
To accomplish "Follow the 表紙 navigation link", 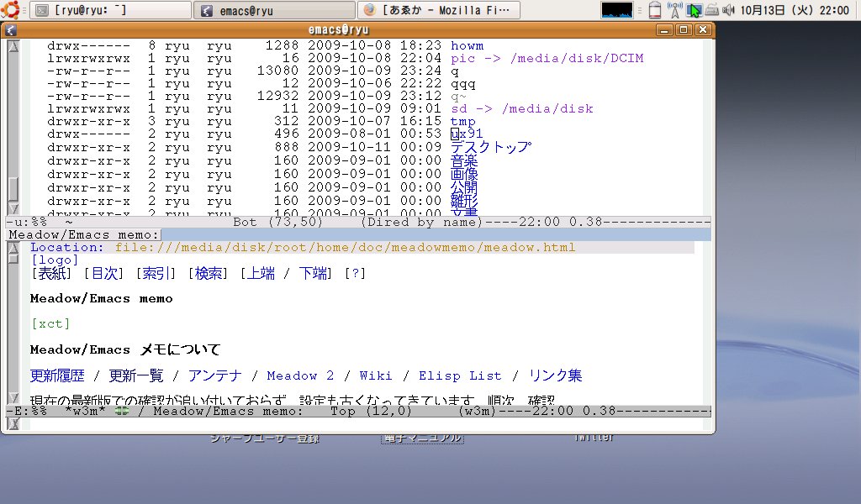I will [x=51, y=273].
